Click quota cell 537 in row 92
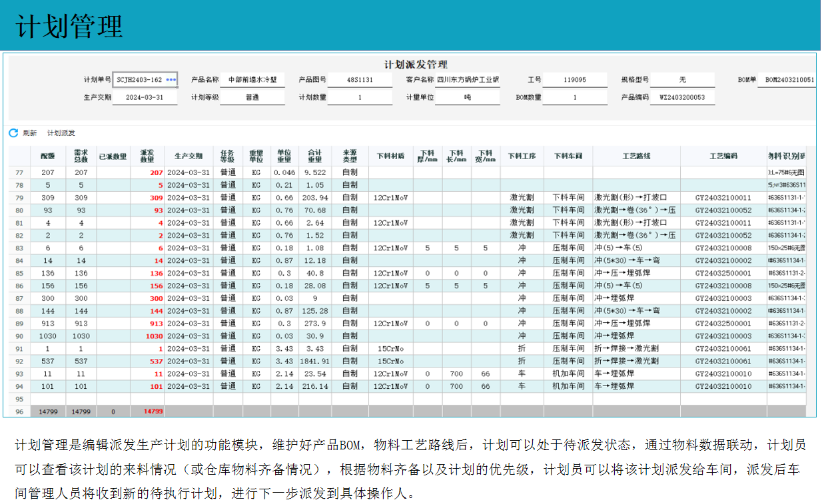This screenshot has height=504, width=822. pos(47,361)
